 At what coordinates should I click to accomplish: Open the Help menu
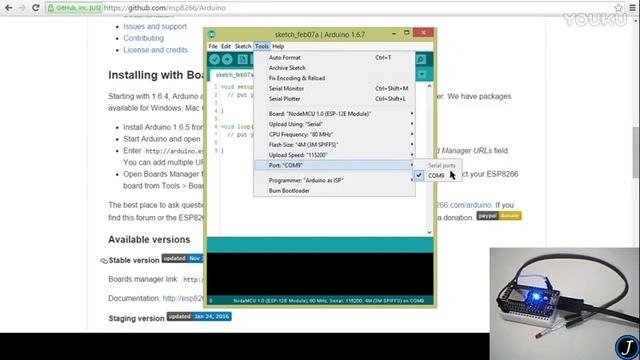click(x=278, y=46)
